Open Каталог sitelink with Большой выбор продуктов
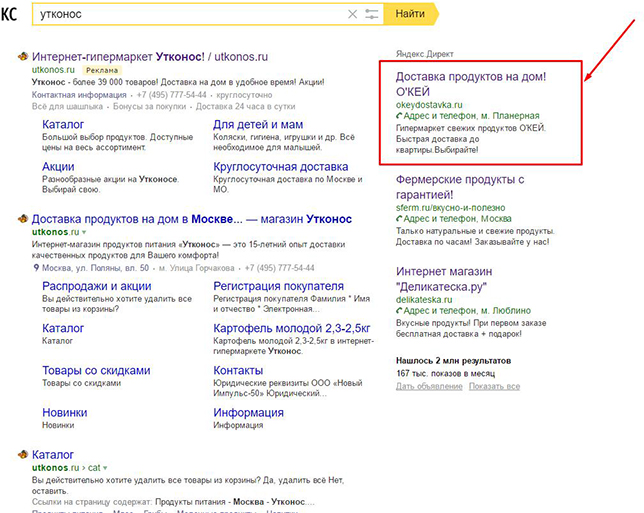Image resolution: width=644 pixels, height=513 pixels. 63,124
